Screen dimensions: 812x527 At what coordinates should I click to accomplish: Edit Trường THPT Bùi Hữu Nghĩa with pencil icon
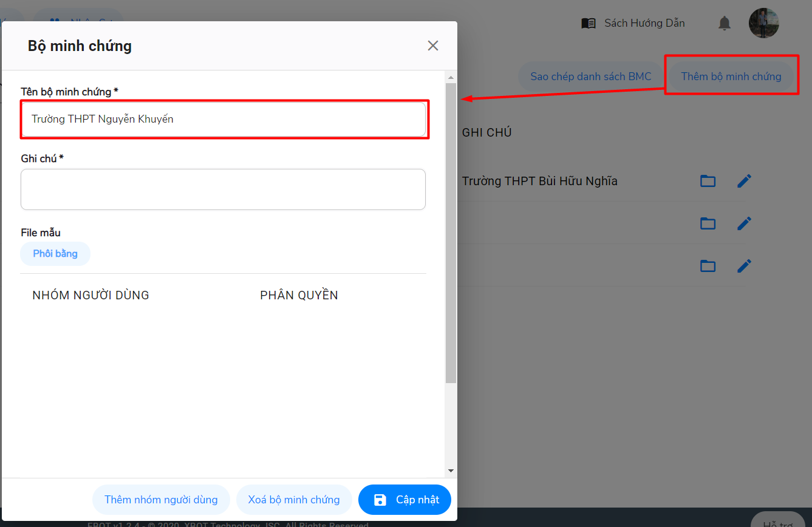tap(744, 181)
